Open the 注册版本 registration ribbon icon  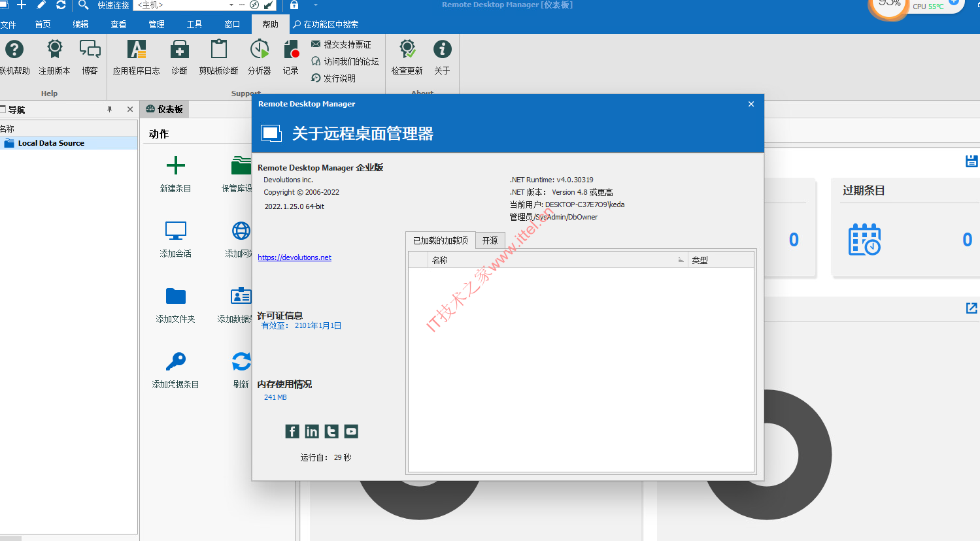tap(54, 49)
